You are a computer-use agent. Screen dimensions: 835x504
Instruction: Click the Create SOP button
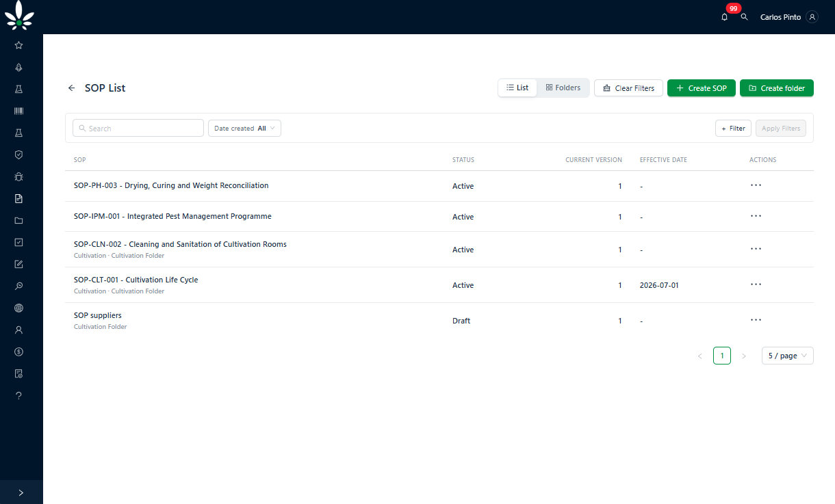pos(702,88)
